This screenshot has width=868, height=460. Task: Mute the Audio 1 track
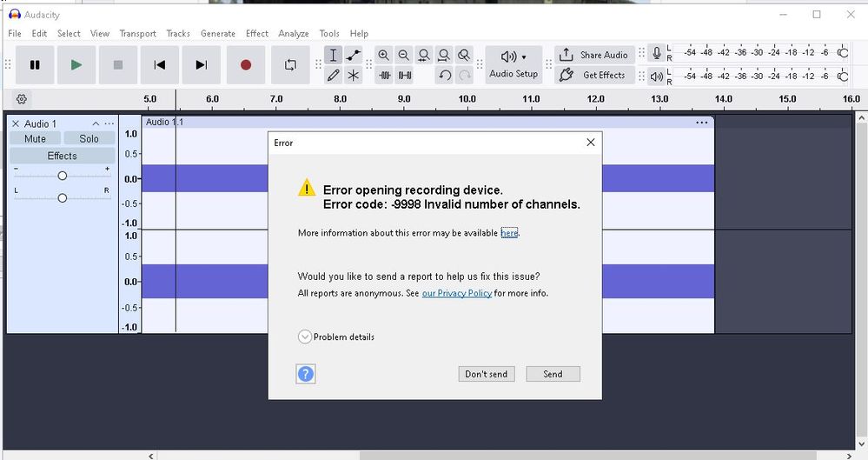[35, 138]
